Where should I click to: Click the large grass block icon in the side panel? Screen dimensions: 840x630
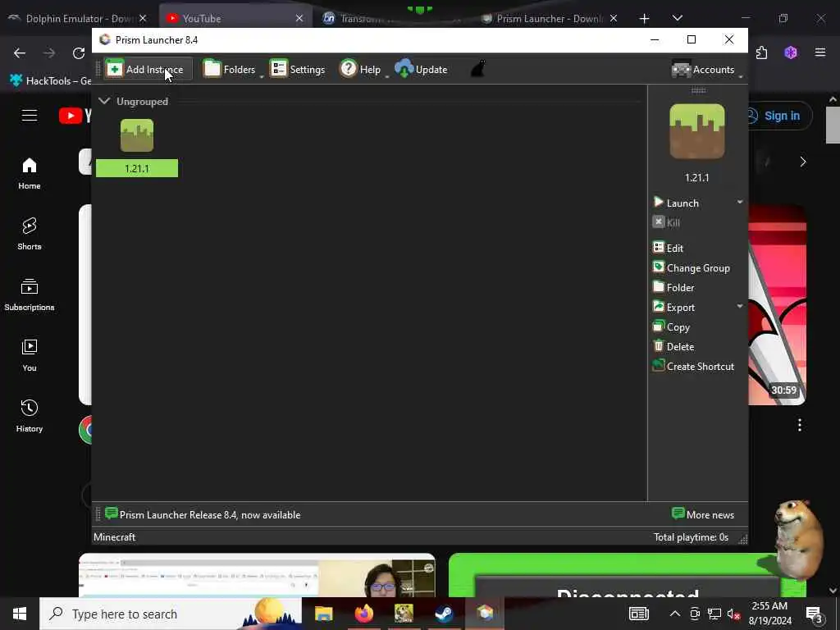[x=697, y=131]
